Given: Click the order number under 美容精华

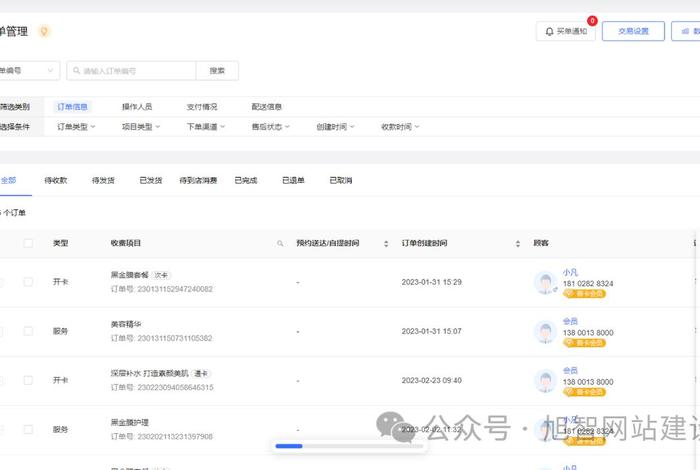Looking at the screenshot, I should (x=162, y=338).
